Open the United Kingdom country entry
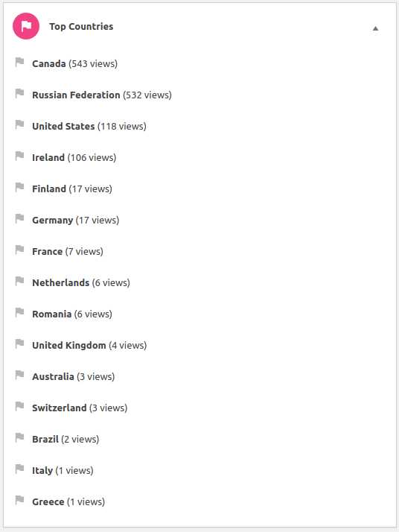This screenshot has width=399, height=532. (89, 346)
